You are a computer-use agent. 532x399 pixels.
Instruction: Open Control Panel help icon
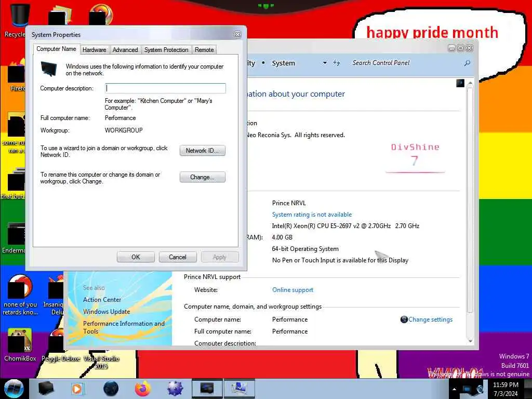click(x=460, y=83)
